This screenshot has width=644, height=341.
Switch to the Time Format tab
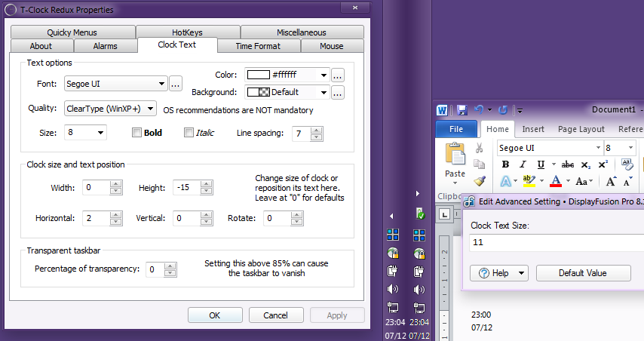pos(259,46)
